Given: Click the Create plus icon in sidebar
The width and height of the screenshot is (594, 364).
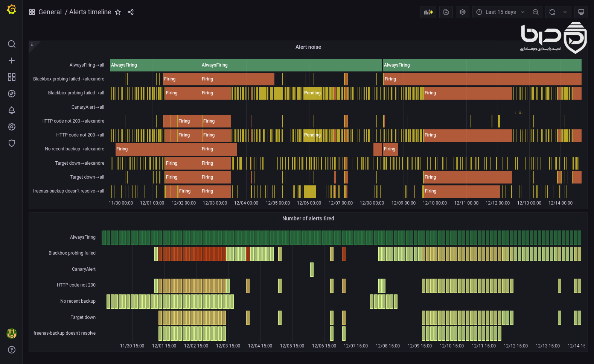Looking at the screenshot, I should point(12,61).
